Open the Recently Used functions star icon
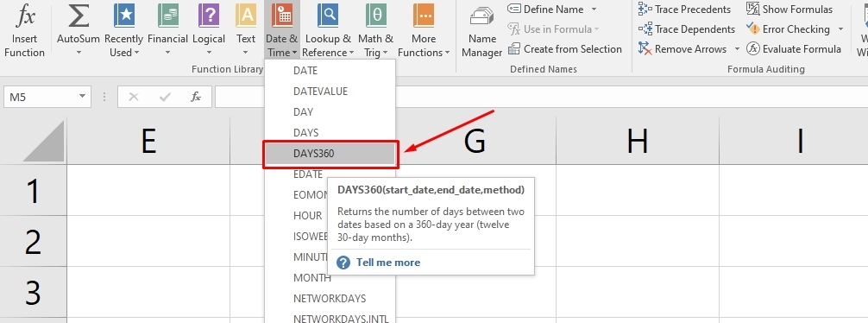This screenshot has height=323, width=868. 124,16
